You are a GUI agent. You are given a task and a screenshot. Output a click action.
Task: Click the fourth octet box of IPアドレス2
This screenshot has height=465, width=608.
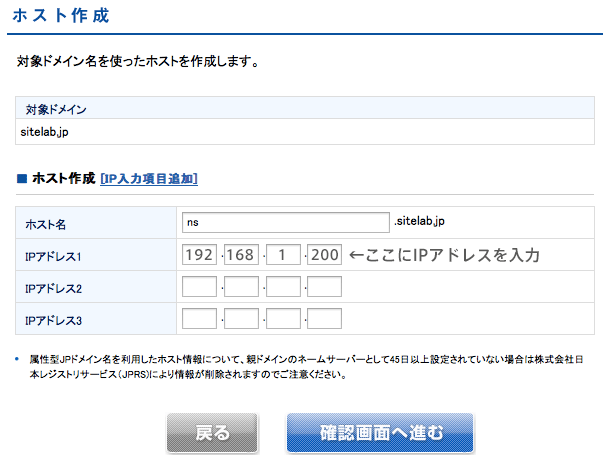pyautogui.click(x=325, y=288)
